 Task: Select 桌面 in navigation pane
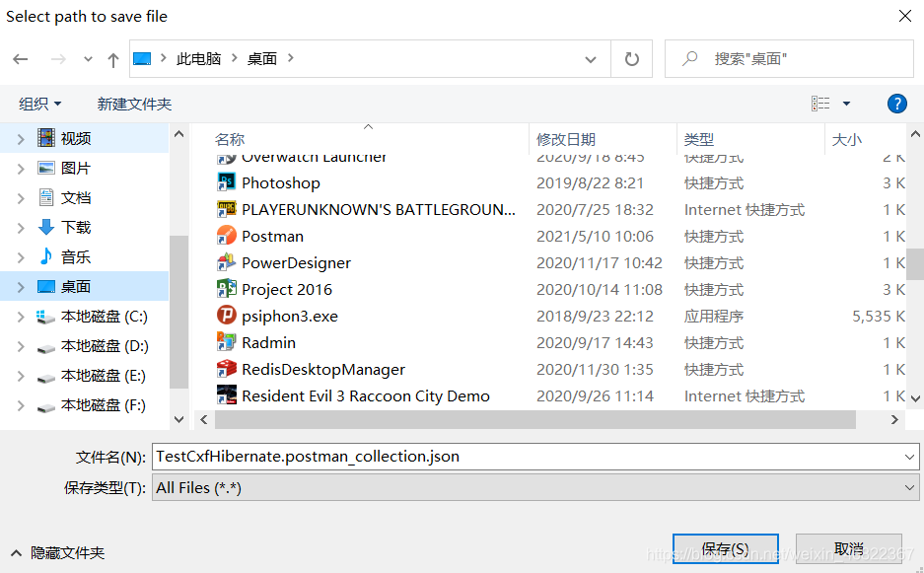coord(75,286)
